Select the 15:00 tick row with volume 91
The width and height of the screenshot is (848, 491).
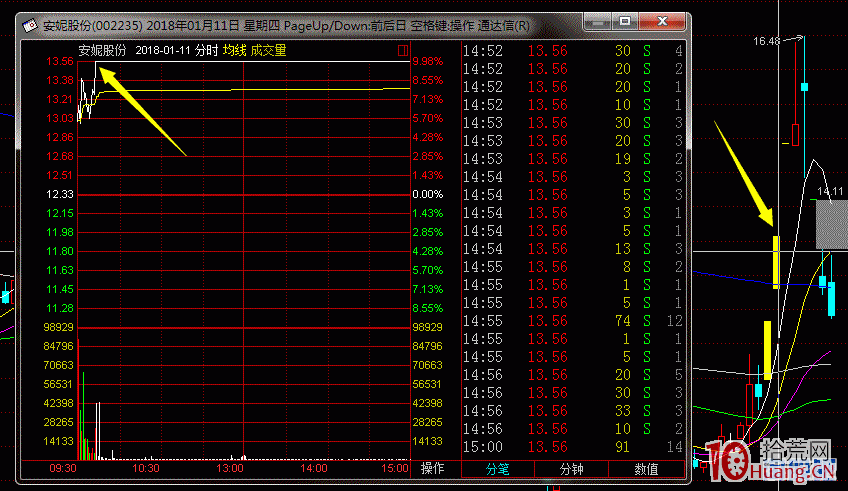(573, 447)
